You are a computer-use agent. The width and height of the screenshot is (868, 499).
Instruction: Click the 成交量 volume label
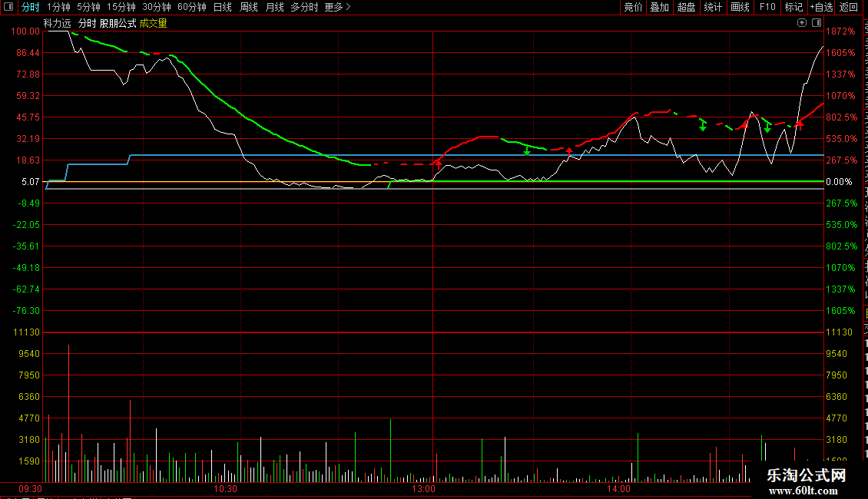click(x=154, y=23)
